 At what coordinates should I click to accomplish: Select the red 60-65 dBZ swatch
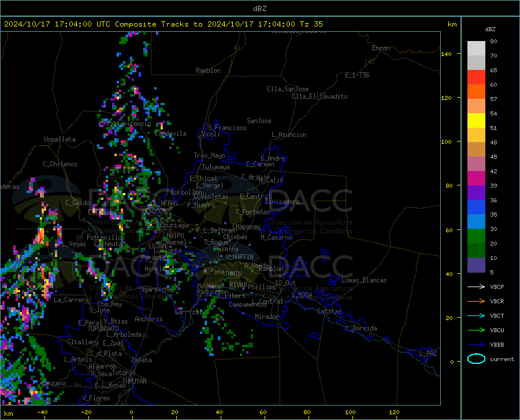[x=476, y=77]
